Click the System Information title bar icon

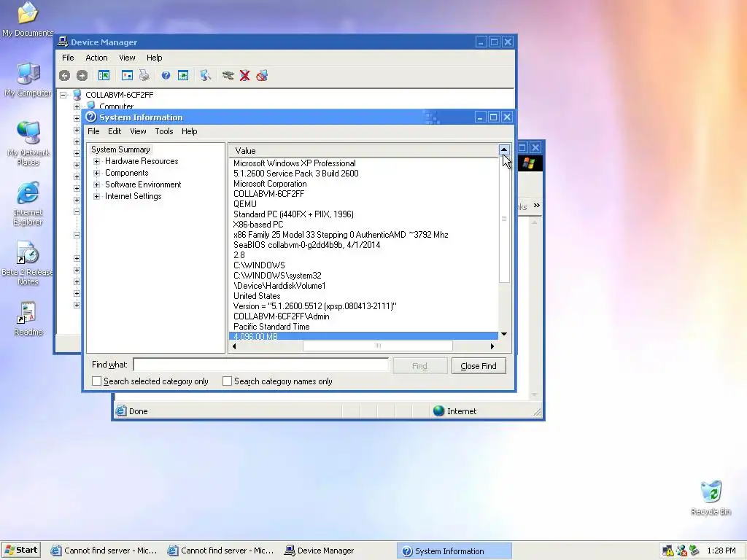click(x=91, y=117)
